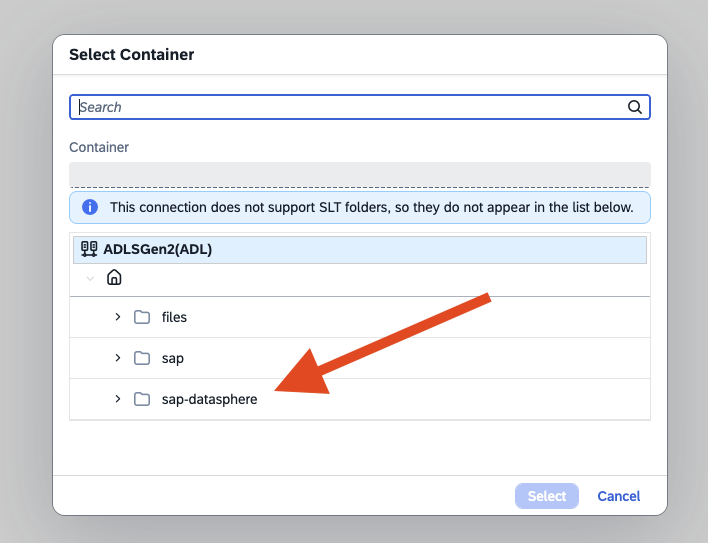
Task: Expand the sap folder chevron
Action: click(x=117, y=358)
